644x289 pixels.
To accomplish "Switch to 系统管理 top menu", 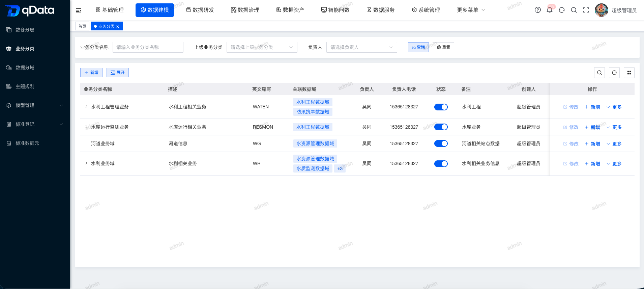I will click(x=426, y=10).
